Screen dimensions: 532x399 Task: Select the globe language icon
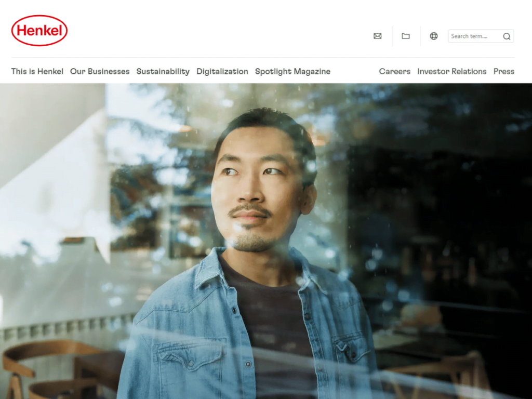coord(434,36)
